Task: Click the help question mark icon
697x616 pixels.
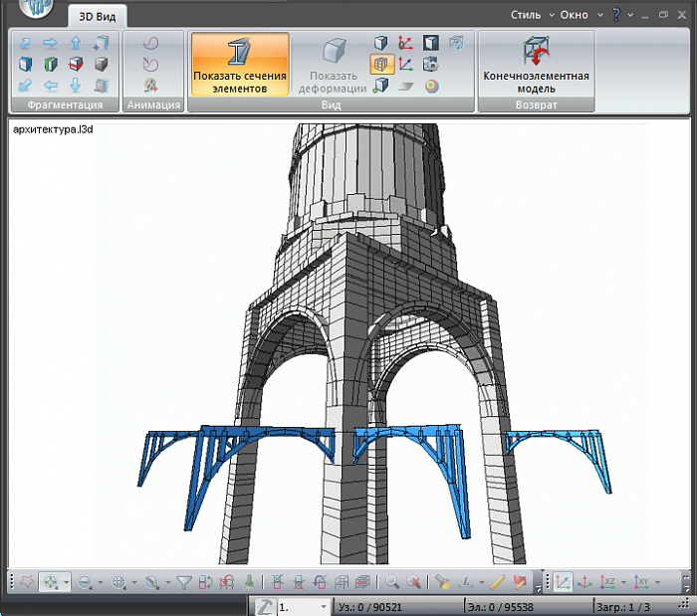Action: pyautogui.click(x=616, y=15)
